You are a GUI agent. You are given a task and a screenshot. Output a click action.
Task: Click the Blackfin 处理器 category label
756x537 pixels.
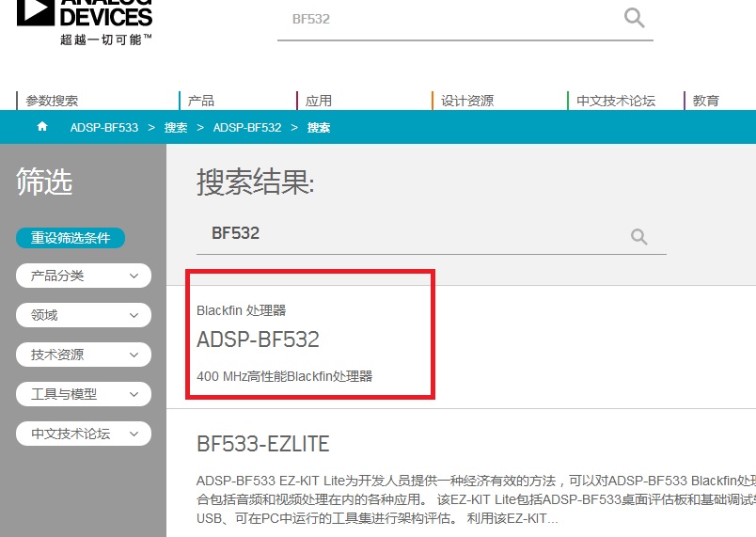(241, 310)
